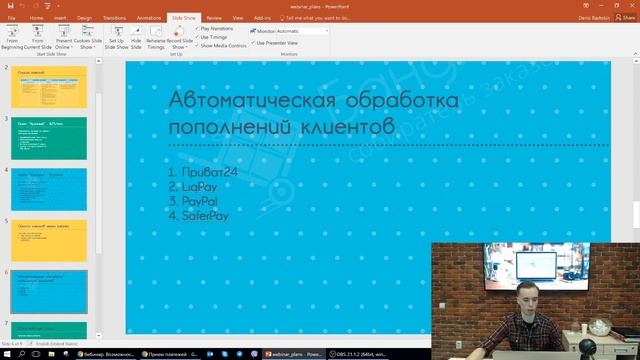Viewport: 640px width, 360px height.
Task: Toggle Show Media Controls checkbox
Action: coord(221,46)
